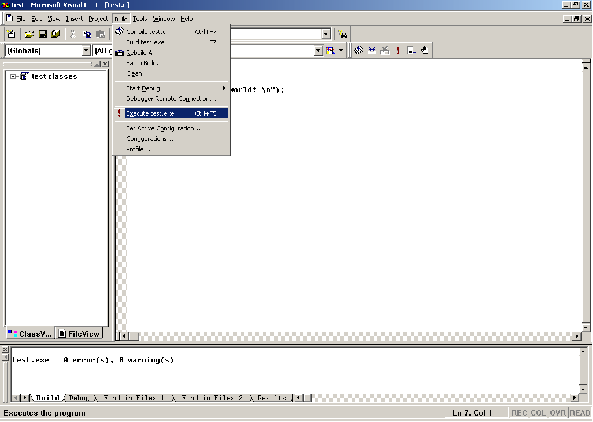Click the editor horizontal scrollbar left arrow

pyautogui.click(x=124, y=335)
